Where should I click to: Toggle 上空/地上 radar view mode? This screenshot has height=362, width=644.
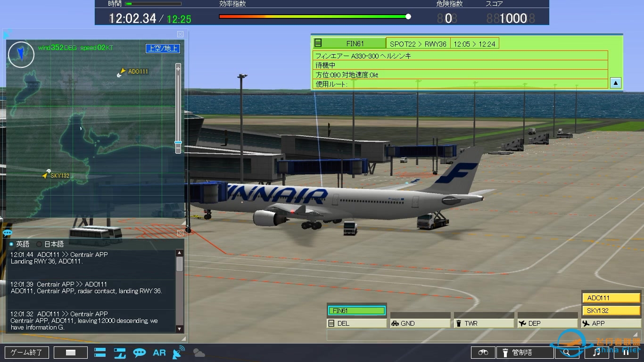(163, 48)
